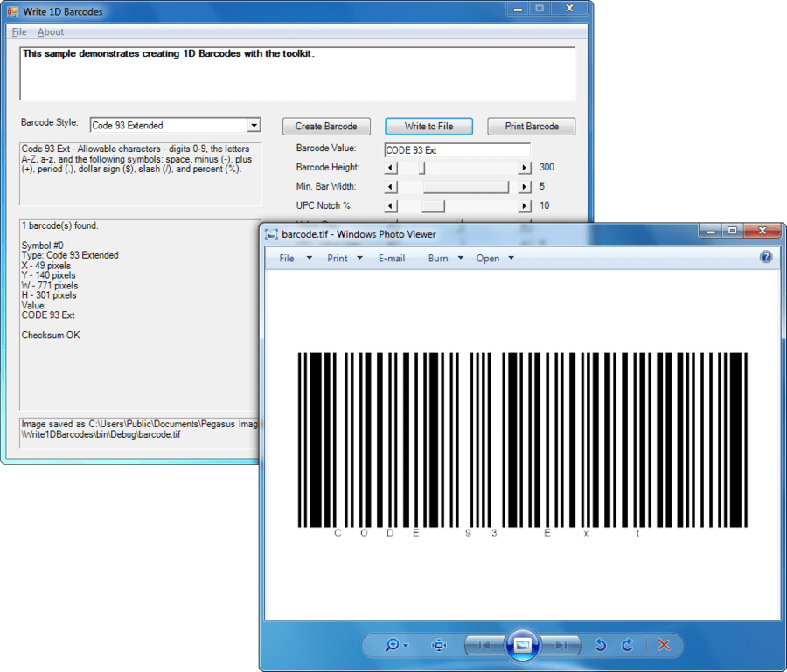Rotate the barcode image clockwise
Image resolution: width=787 pixels, height=672 pixels.
pos(627,645)
